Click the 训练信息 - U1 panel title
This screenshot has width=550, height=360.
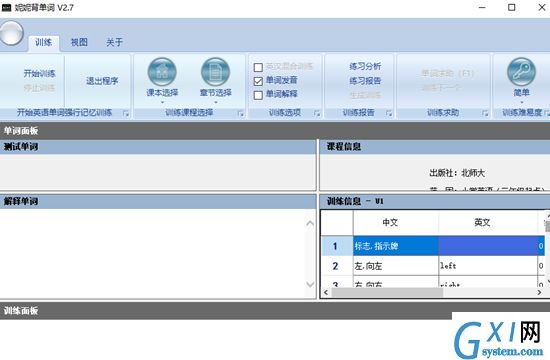coord(355,201)
